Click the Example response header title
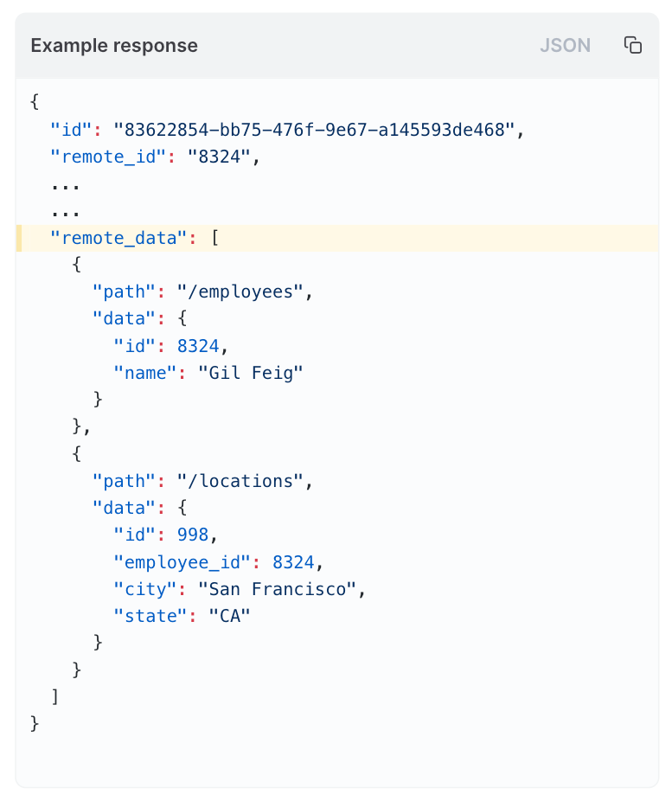672x801 pixels. click(114, 46)
